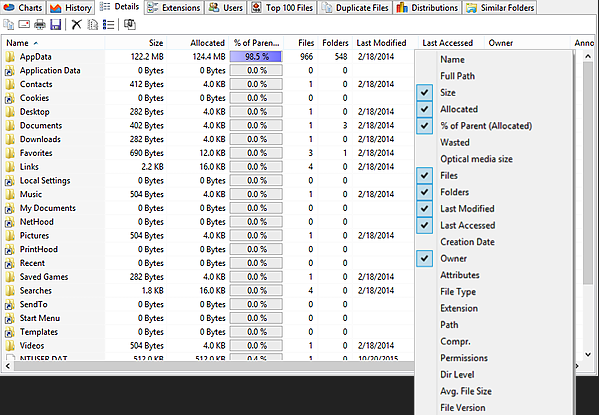Click AppData's 98.5 % percentage bar
This screenshot has width=599, height=415.
click(256, 57)
